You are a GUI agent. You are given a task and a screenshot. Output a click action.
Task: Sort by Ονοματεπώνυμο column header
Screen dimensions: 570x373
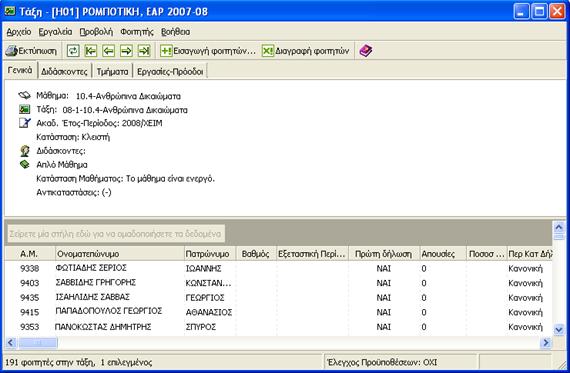point(120,254)
